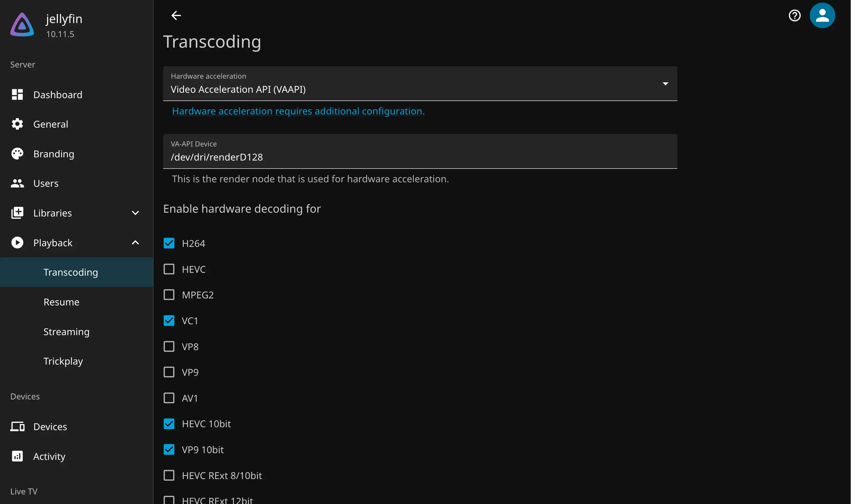Screen dimensions: 851x504
Task: Open the additional configuration link
Action: tap(298, 111)
